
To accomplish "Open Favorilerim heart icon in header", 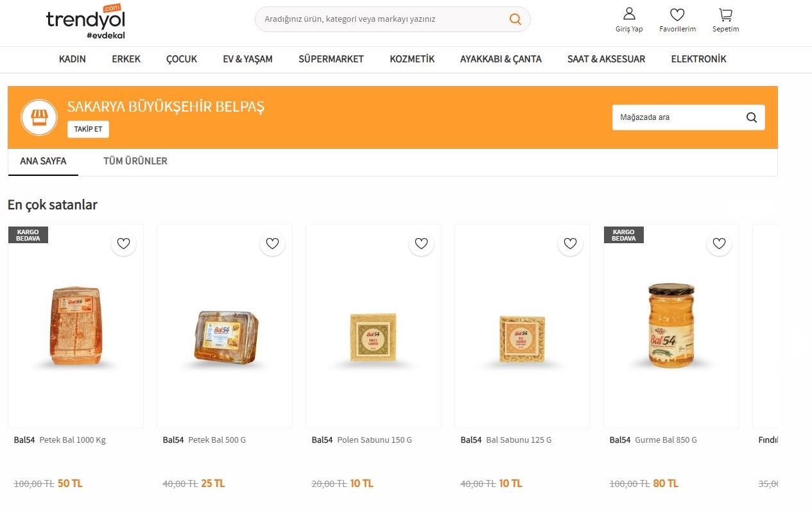I will click(677, 14).
